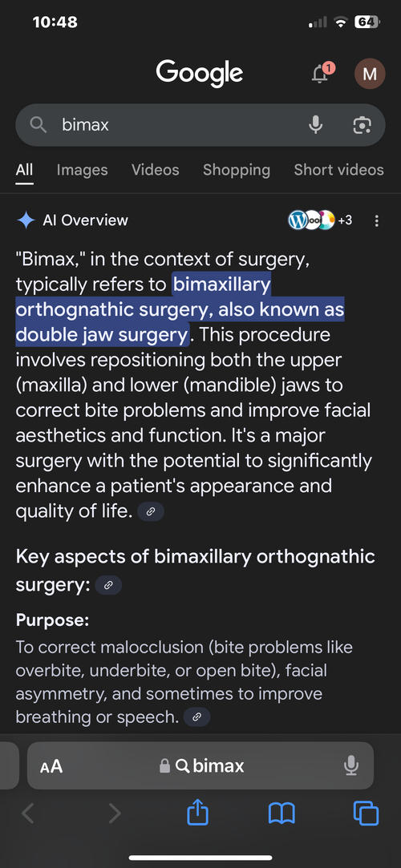Open link chip beside Key aspects heading

108,585
